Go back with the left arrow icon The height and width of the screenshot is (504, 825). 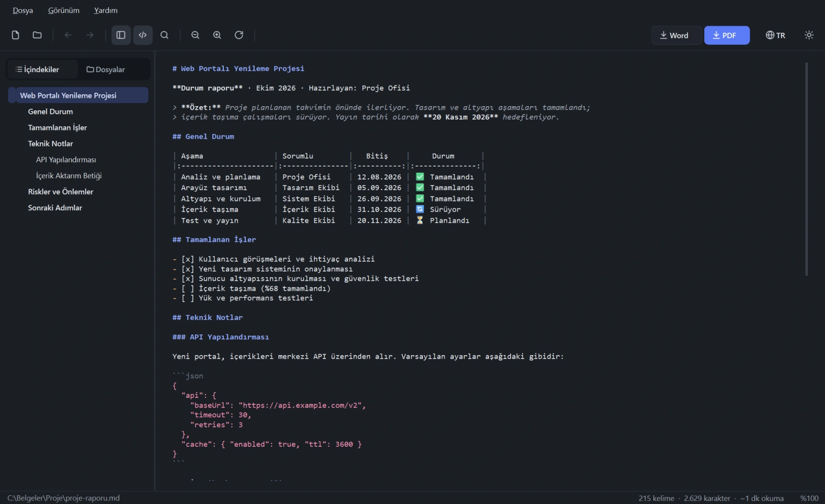68,35
